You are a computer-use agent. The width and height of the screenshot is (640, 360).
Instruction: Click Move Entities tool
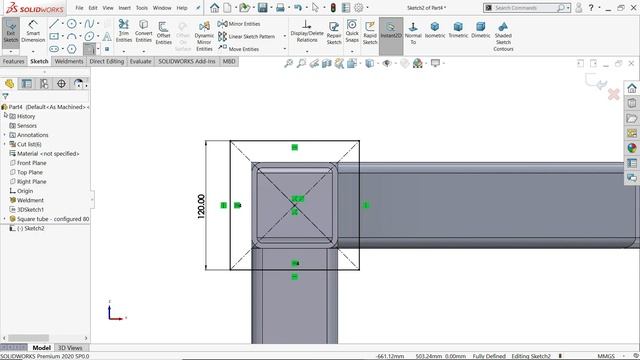(x=239, y=49)
